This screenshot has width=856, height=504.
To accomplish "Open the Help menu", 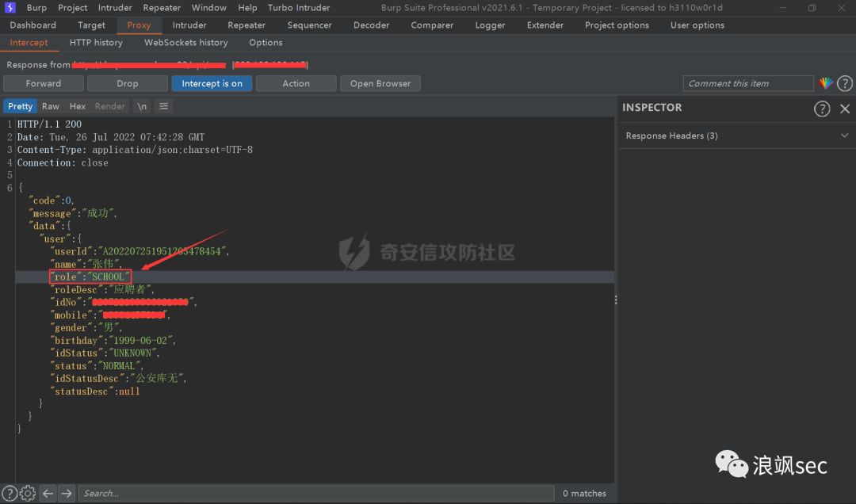I will (x=247, y=8).
